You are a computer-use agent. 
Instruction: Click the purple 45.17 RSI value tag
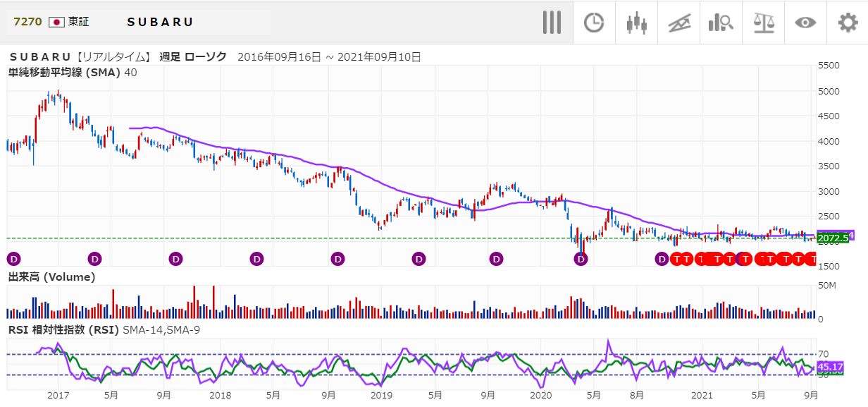click(x=830, y=367)
